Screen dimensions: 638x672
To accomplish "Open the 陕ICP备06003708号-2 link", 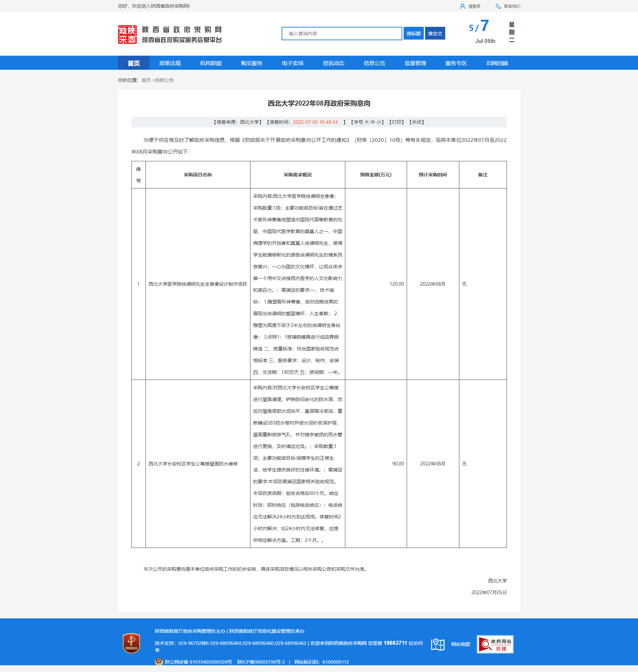I will coord(261,662).
